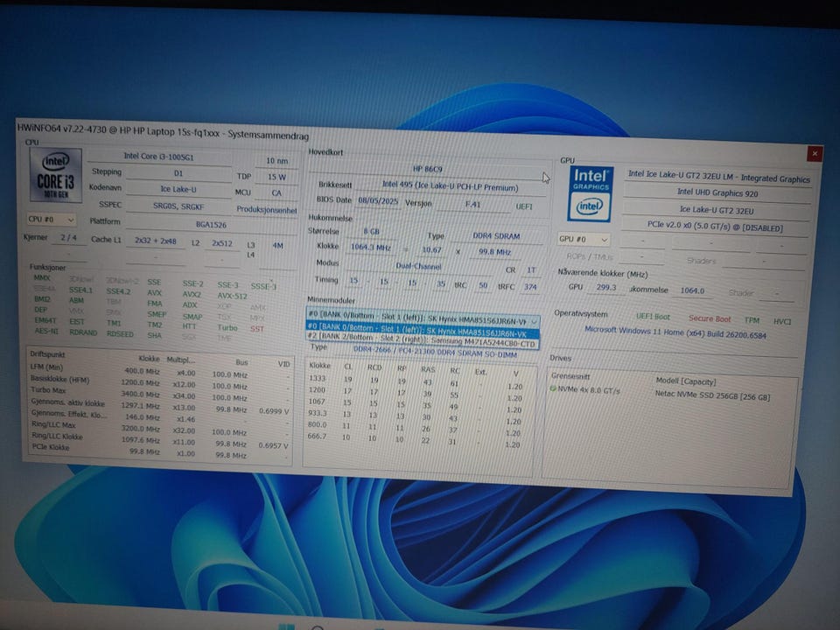Viewport: 840px width, 630px height.
Task: Collapse the memory module dropdown arrow
Action: (x=534, y=321)
